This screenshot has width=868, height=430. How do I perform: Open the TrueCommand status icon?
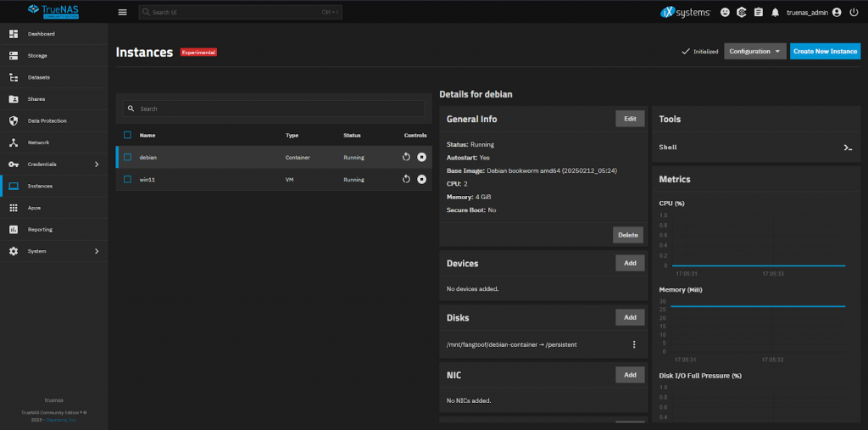tap(741, 12)
